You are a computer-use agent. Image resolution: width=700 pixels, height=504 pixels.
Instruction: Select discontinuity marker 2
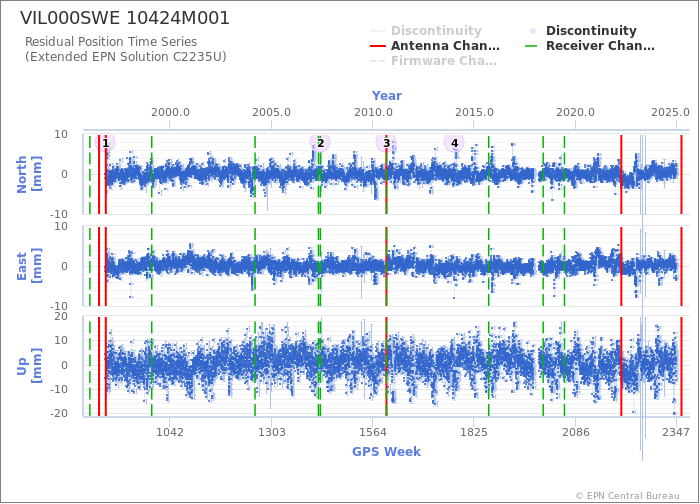320,143
